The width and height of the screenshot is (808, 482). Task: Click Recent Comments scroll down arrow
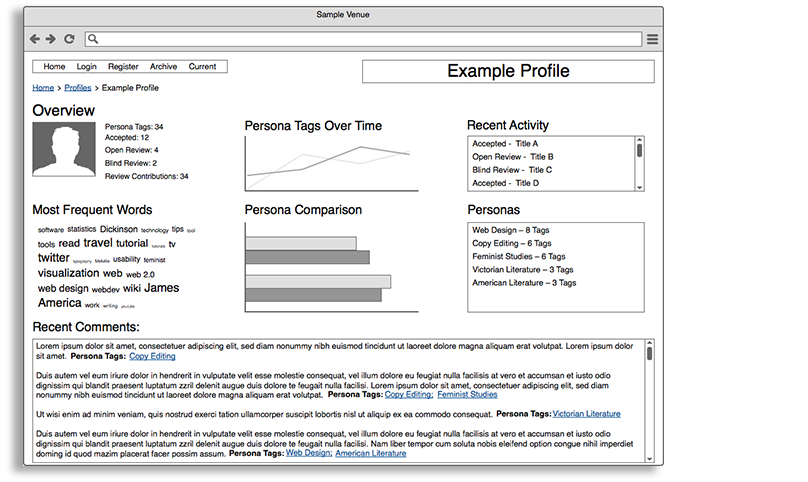[650, 459]
